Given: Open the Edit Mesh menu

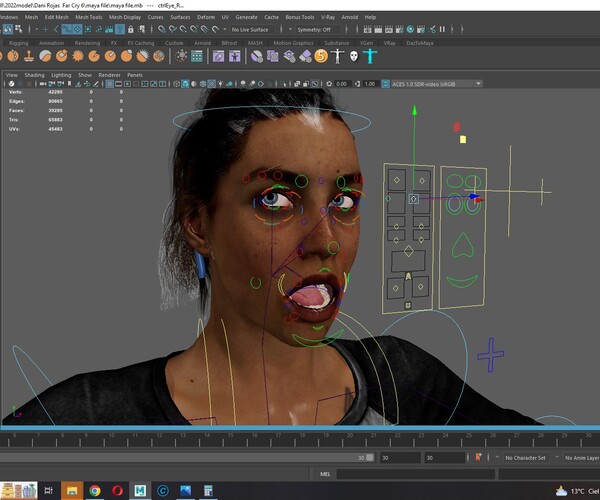Looking at the screenshot, I should (57, 17).
